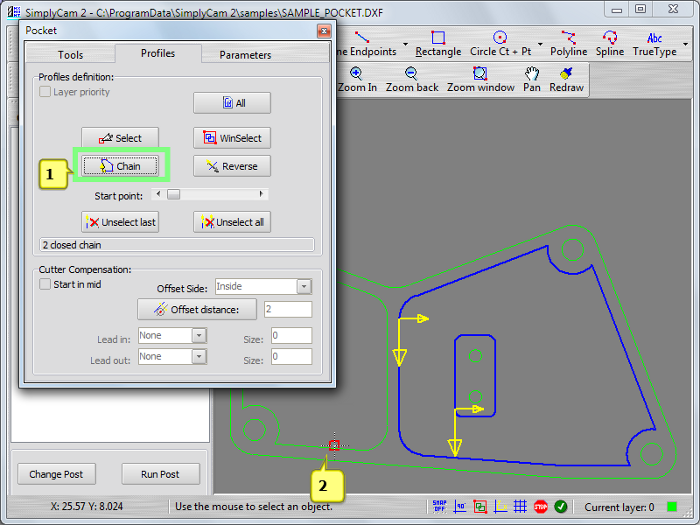The image size is (700, 525).
Task: Click the Pan hand tool
Action: coord(532,80)
